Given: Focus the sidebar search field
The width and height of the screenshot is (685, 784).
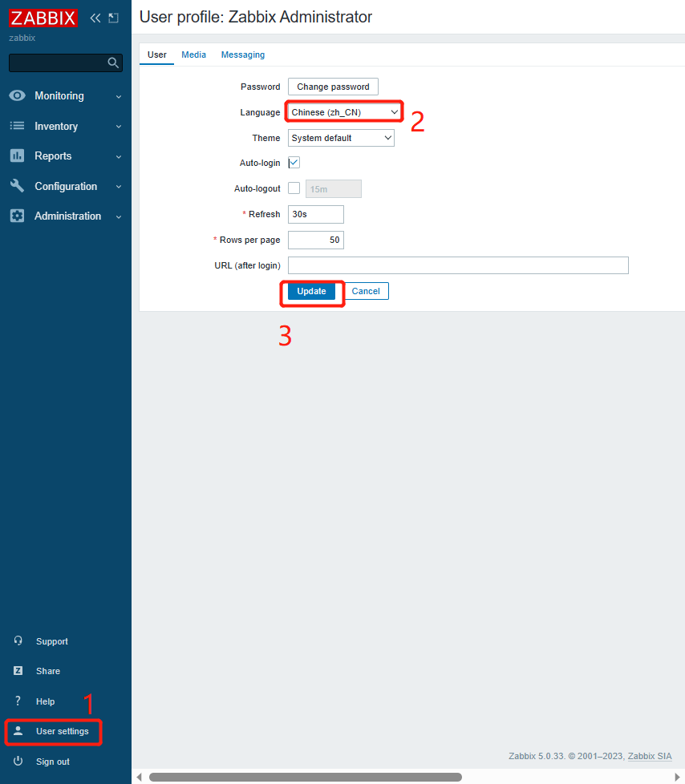Looking at the screenshot, I should point(66,63).
